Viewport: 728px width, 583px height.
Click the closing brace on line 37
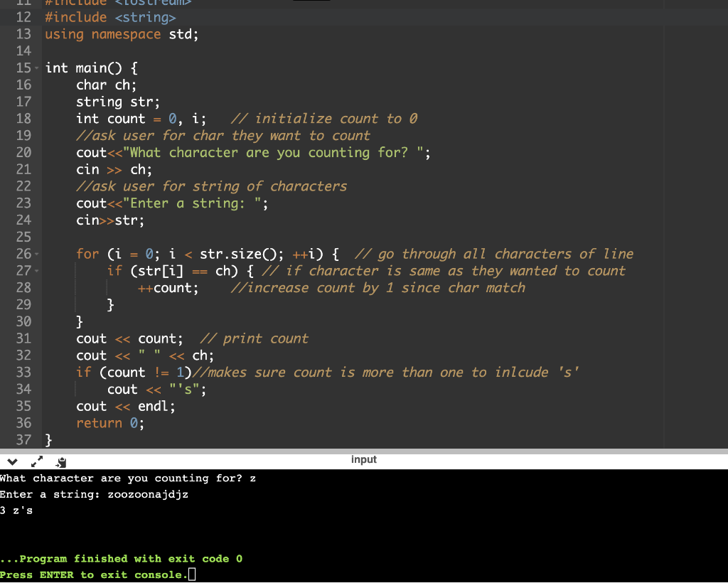tap(46, 440)
